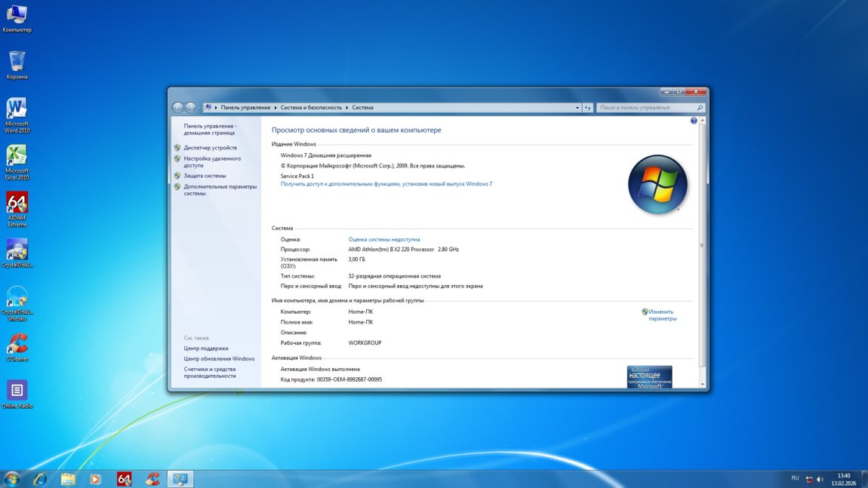Open Internet Explorer from the taskbar
Screen dimensions: 868x488
coord(40,479)
